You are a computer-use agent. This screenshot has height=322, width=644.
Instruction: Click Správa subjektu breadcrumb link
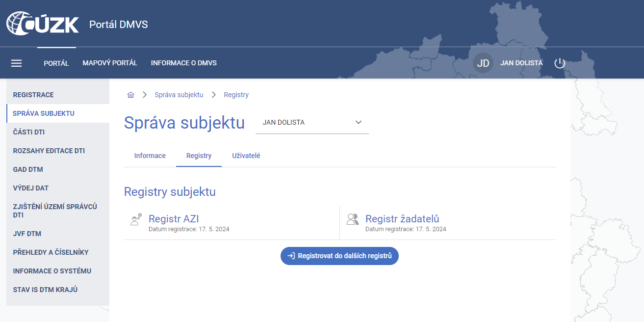tap(179, 95)
